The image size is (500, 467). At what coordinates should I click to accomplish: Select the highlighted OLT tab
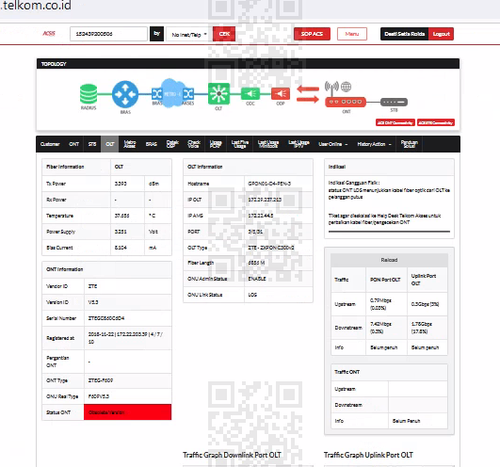(110, 144)
